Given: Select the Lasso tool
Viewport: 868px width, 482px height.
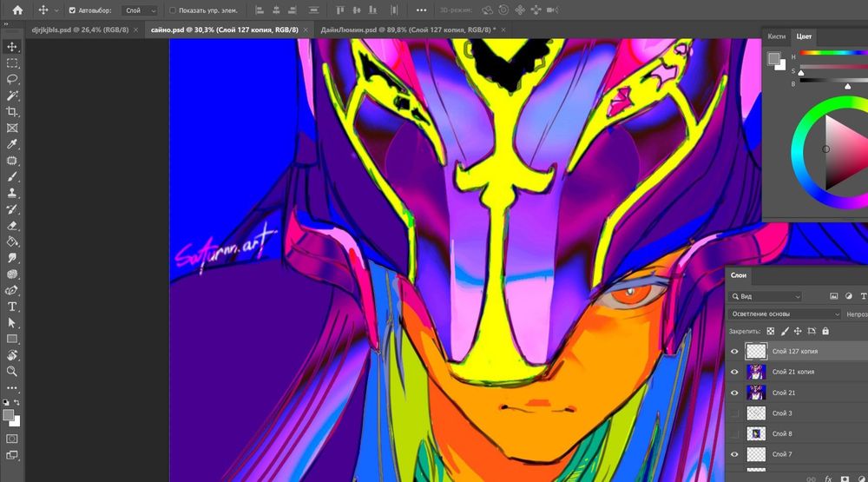Looking at the screenshot, I should point(12,79).
